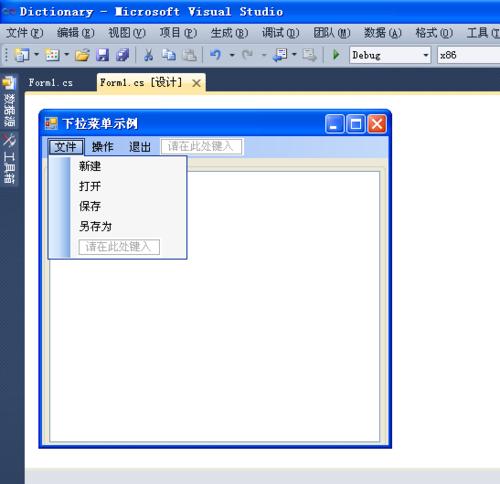
Task: Cut selection with the scissors icon
Action: coord(149,55)
